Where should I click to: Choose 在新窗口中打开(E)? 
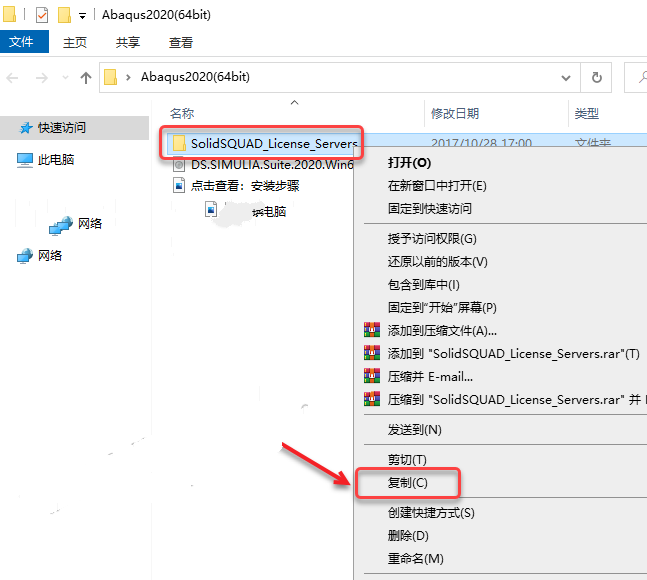[x=437, y=186]
